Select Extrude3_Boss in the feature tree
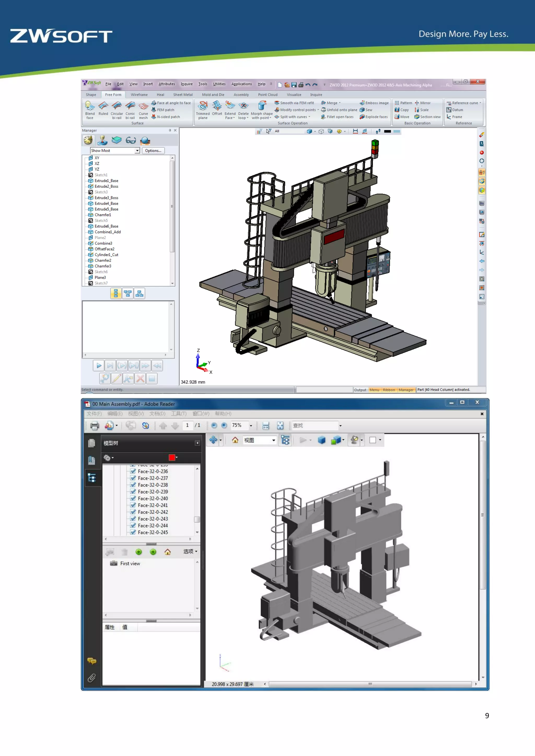 coord(106,198)
